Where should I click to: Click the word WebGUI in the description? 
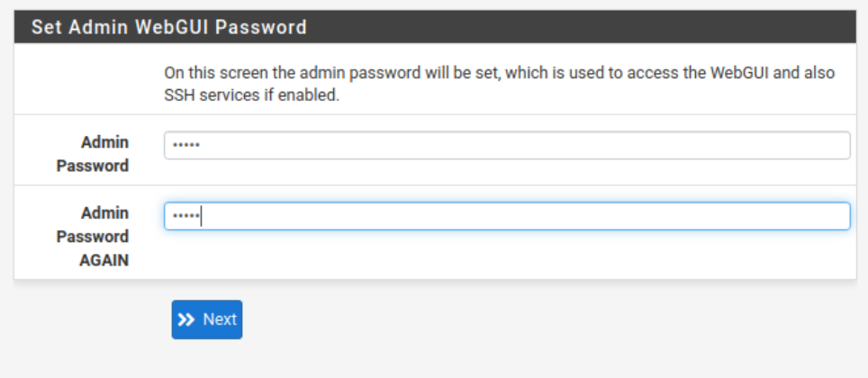pyautogui.click(x=739, y=73)
